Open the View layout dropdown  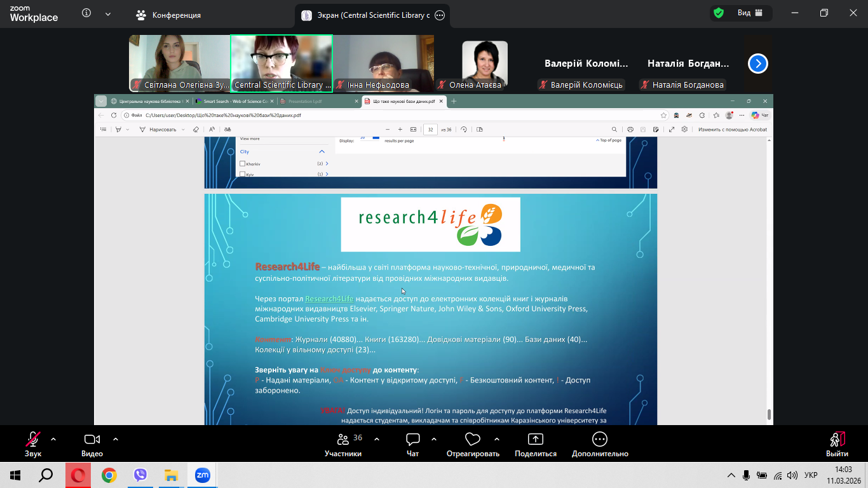pyautogui.click(x=750, y=13)
